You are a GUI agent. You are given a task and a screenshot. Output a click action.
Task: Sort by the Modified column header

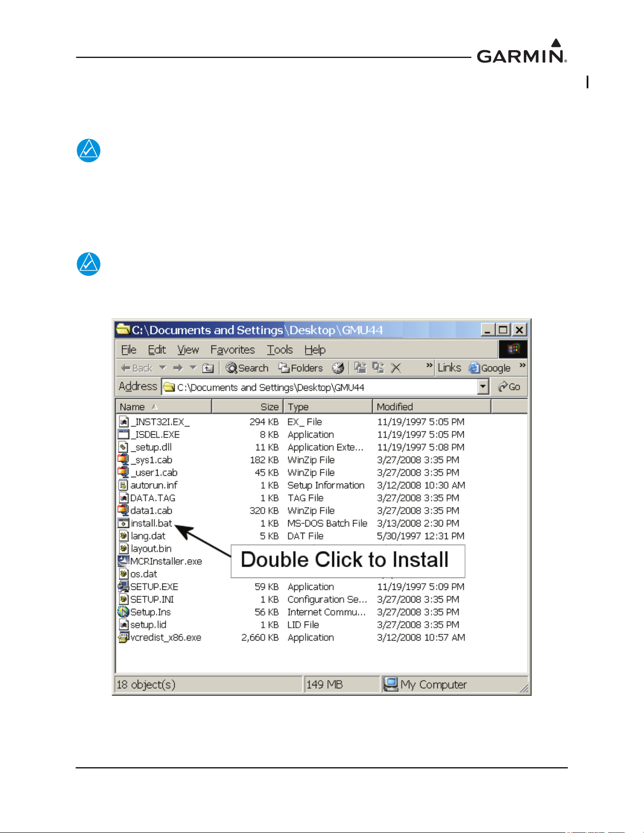[x=432, y=407]
